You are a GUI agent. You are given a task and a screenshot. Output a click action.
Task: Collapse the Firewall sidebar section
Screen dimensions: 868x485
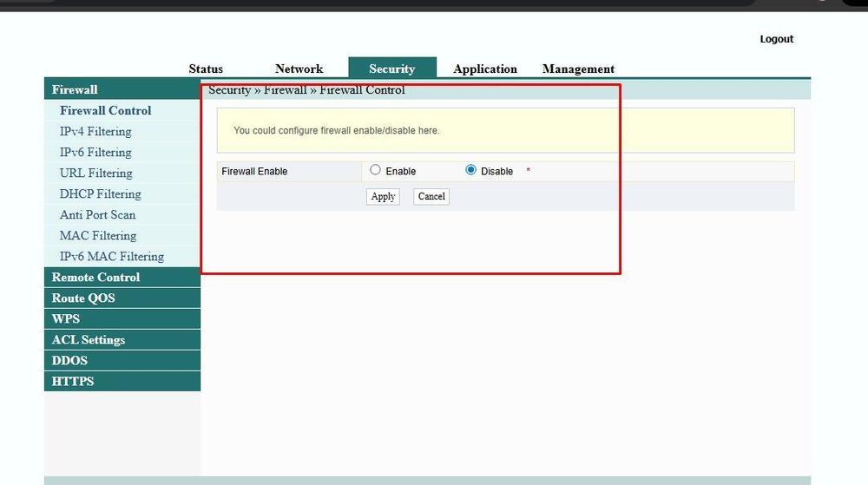point(122,89)
